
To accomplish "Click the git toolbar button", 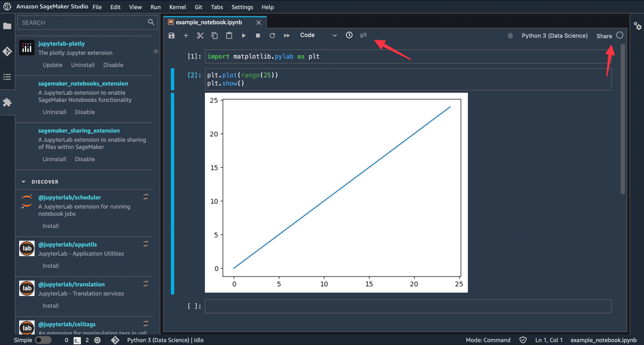I will [363, 35].
